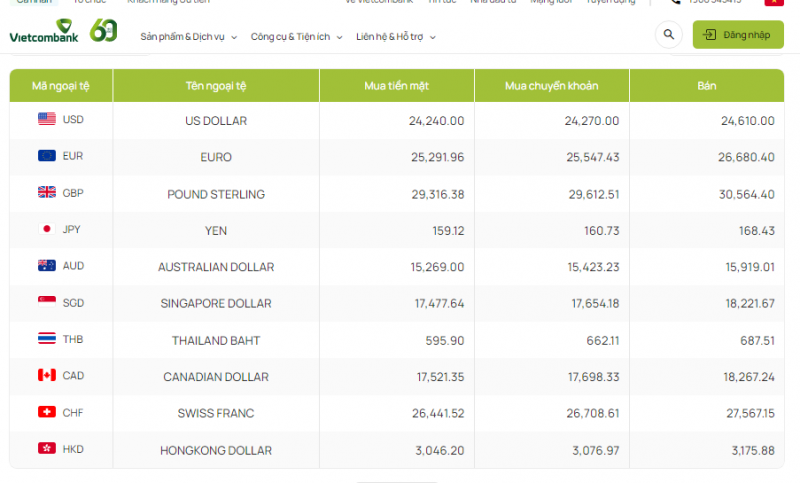Click the Swiss flag icon for CHF
Viewport: 800px width, 483px height.
click(x=47, y=412)
